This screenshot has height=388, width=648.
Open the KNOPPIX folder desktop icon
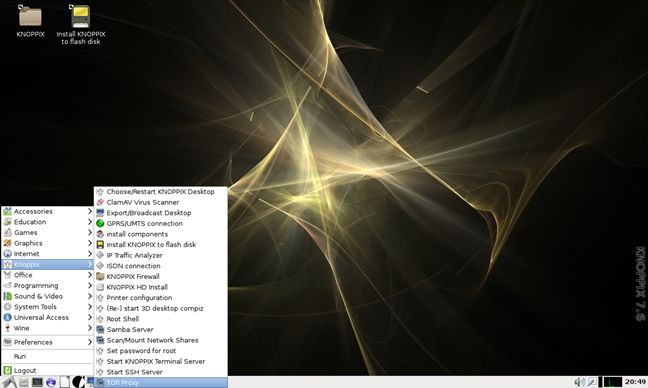click(30, 21)
